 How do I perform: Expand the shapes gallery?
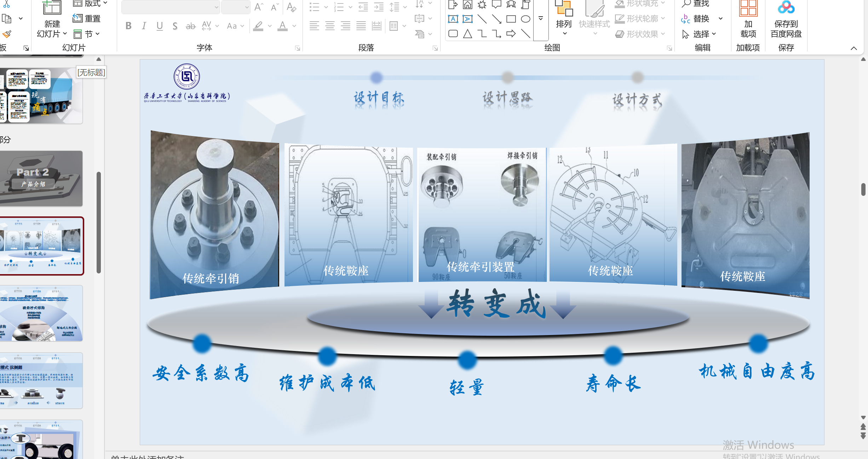tap(541, 18)
